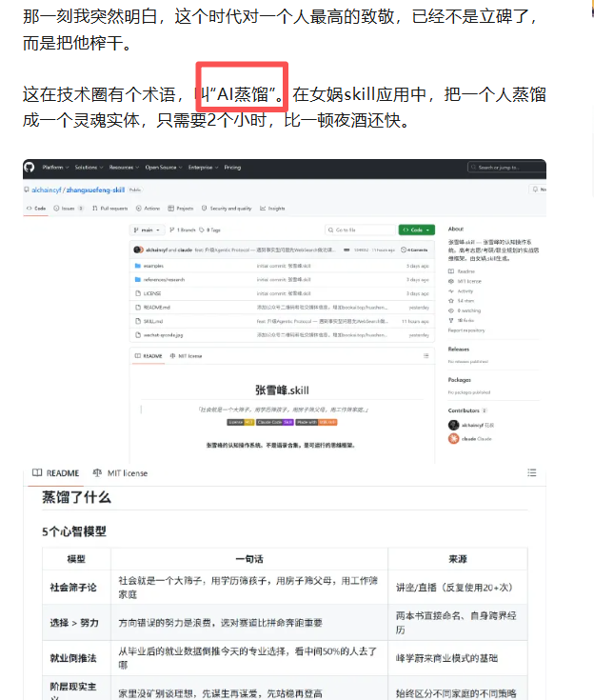Screen dimensions: 594x700
Task: Open the wechat-qrcode.jpg file
Action: click(x=164, y=335)
